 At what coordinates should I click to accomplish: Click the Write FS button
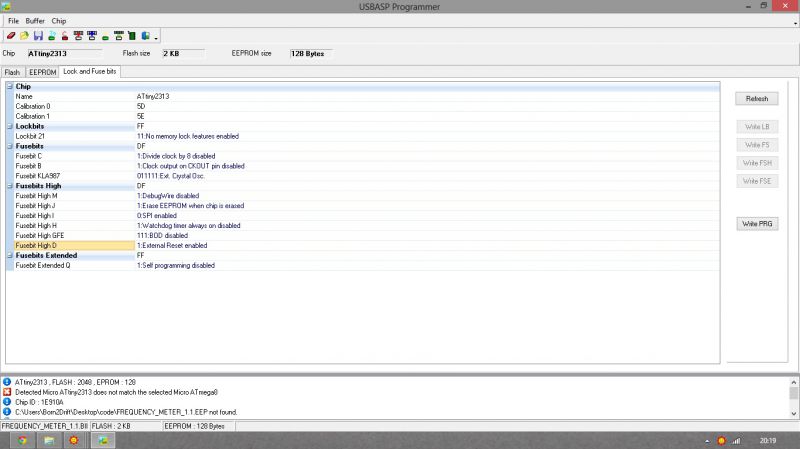[x=757, y=145]
